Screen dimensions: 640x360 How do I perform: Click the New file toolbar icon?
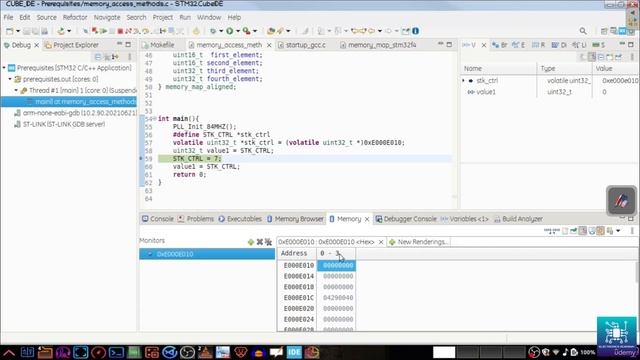pyautogui.click(x=10, y=31)
